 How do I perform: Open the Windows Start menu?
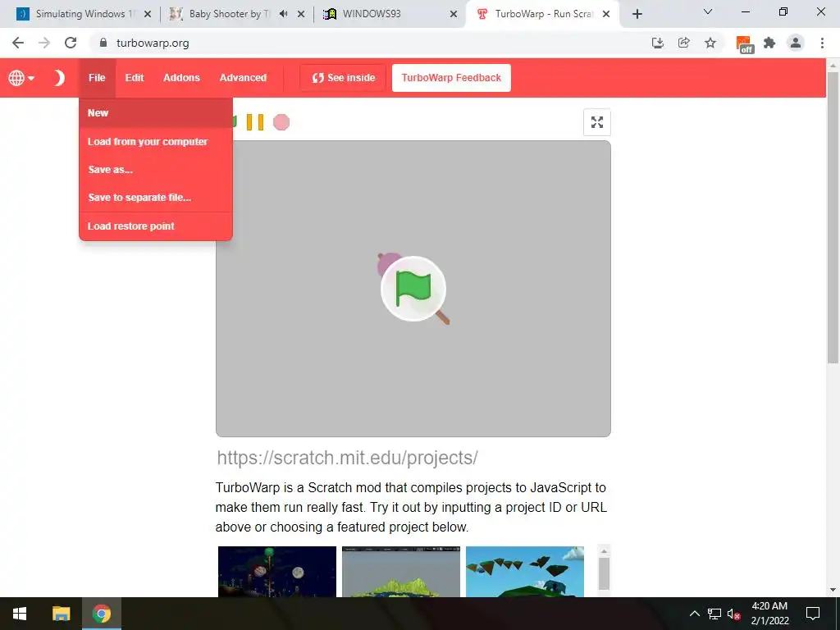click(x=20, y=614)
